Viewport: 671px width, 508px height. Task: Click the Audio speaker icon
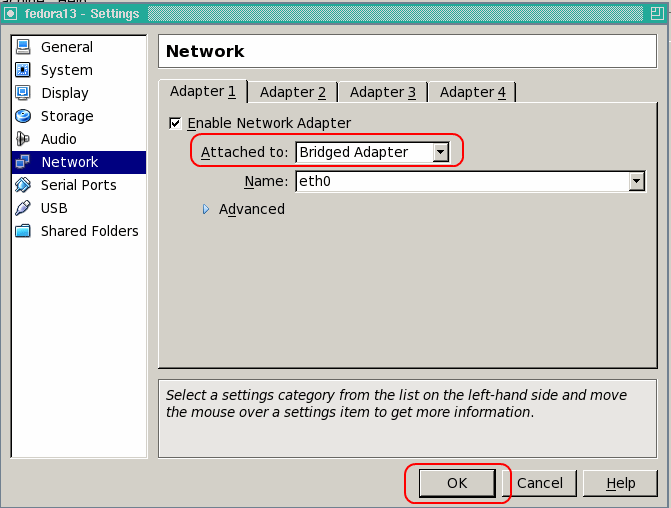pyautogui.click(x=22, y=139)
